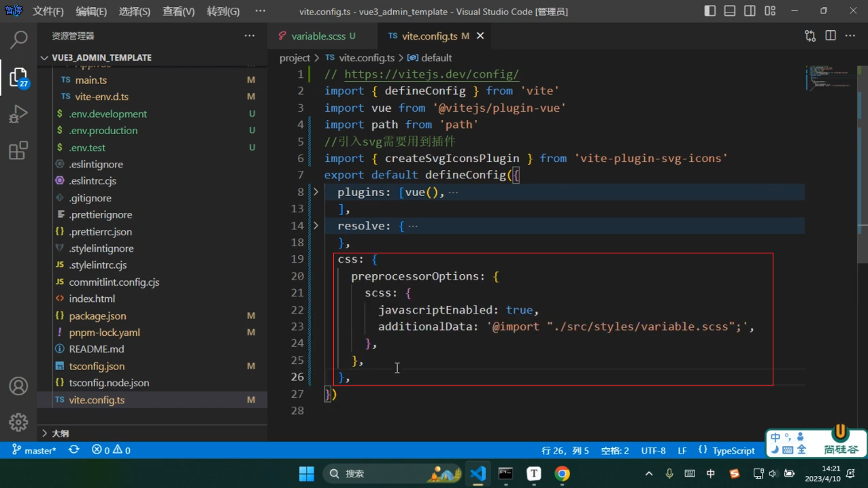The image size is (868, 488).
Task: Split the editor right
Action: coord(830,36)
